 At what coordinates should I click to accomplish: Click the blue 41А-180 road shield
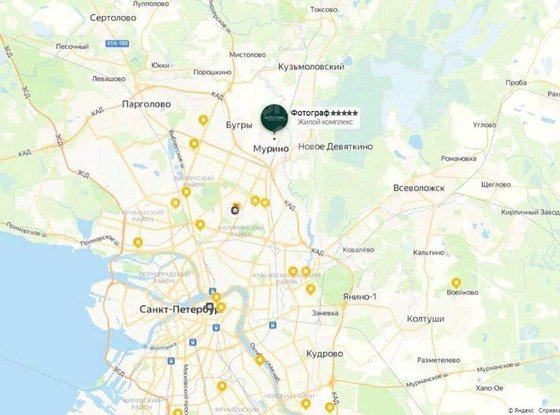coord(117,44)
